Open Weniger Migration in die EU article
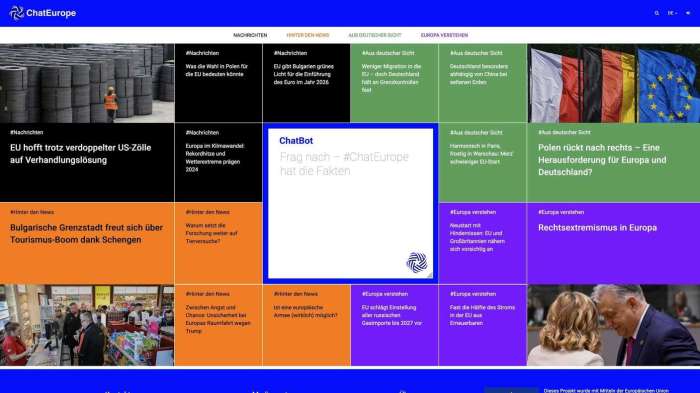700x393 pixels. pyautogui.click(x=392, y=78)
